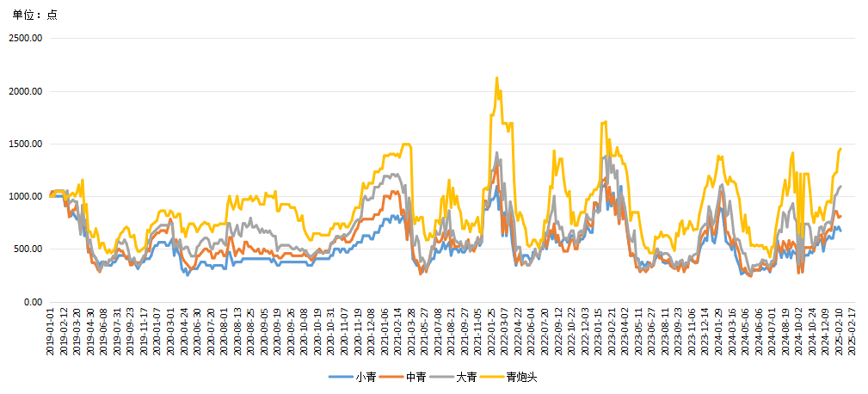Select the 1500.00 y-axis tick label
The height and width of the screenshot is (394, 868).
pos(25,144)
